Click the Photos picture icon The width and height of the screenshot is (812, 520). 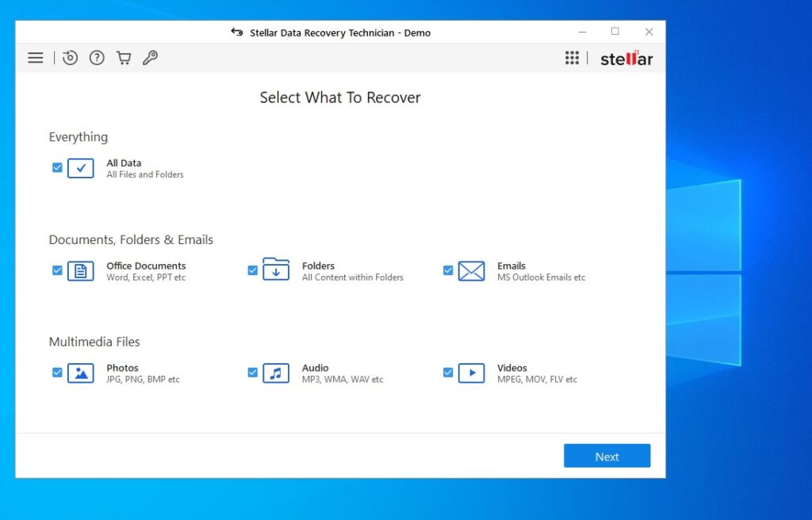(x=81, y=373)
